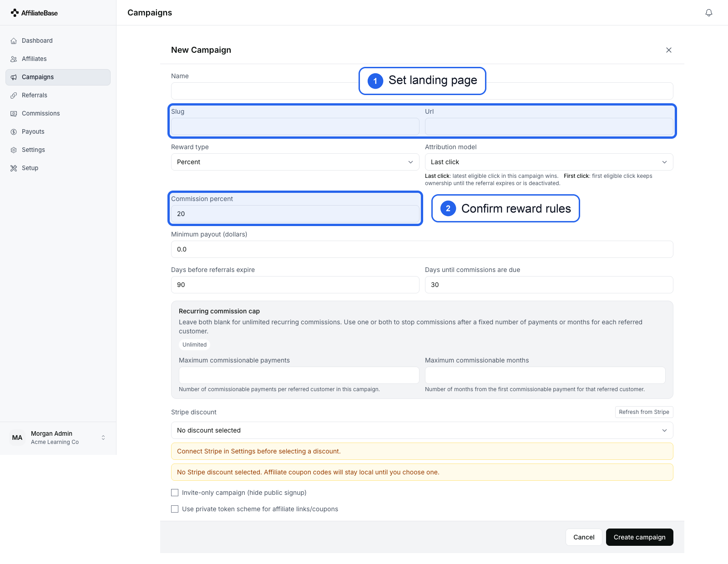Go to the Affiliates page
This screenshot has height=564, width=728.
(58, 59)
